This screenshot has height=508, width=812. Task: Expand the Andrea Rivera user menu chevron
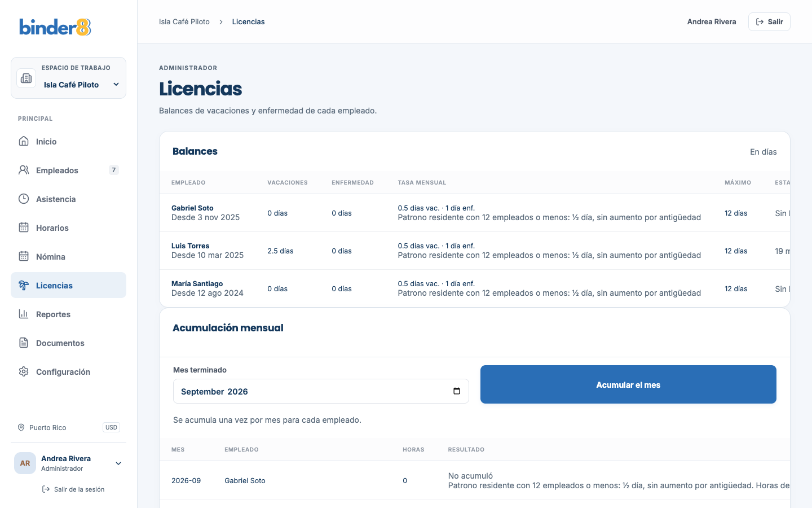118,463
